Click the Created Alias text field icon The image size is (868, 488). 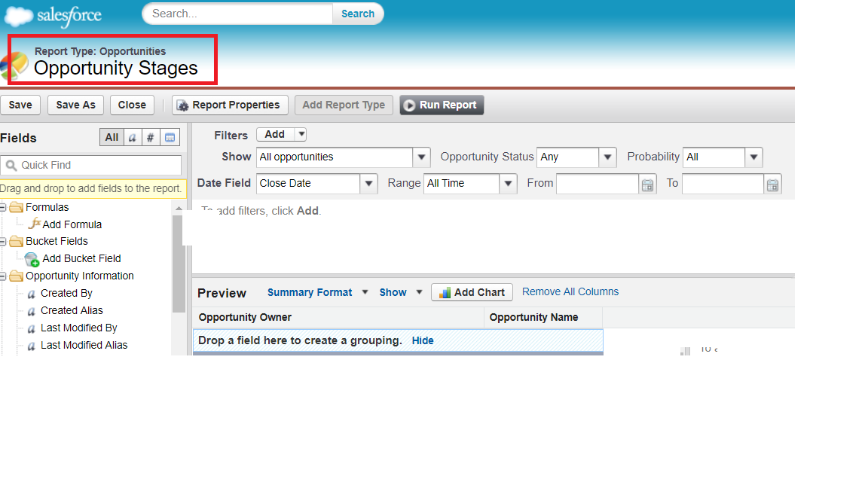tap(32, 311)
